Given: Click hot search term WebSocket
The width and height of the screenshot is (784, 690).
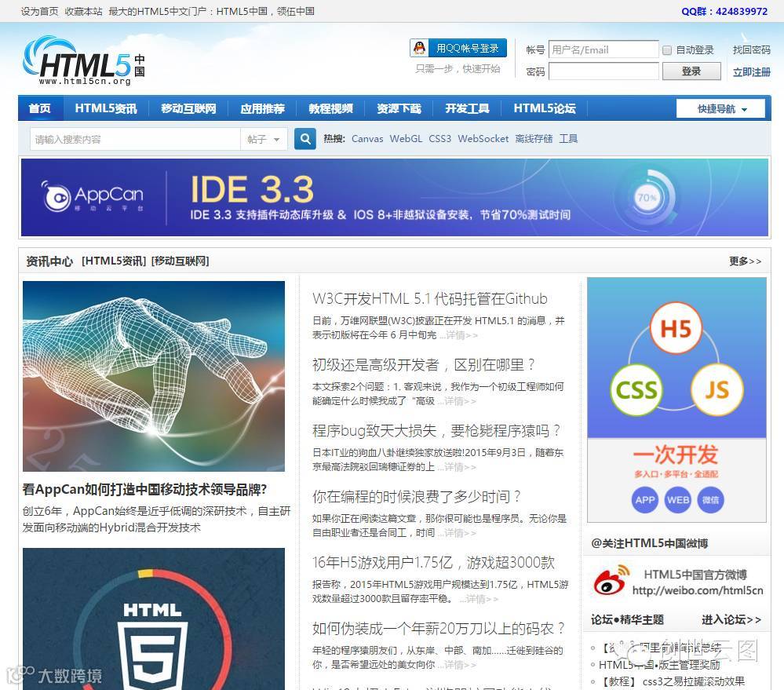Looking at the screenshot, I should [483, 138].
